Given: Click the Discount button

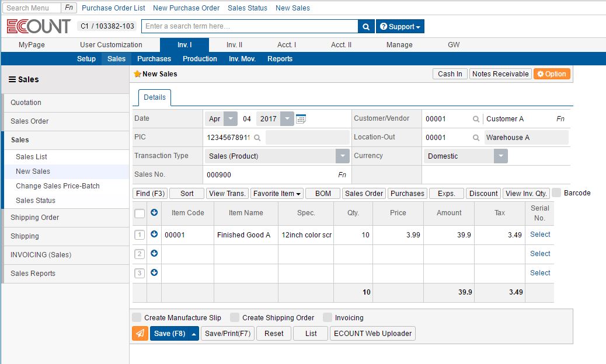Looking at the screenshot, I should [x=483, y=194].
